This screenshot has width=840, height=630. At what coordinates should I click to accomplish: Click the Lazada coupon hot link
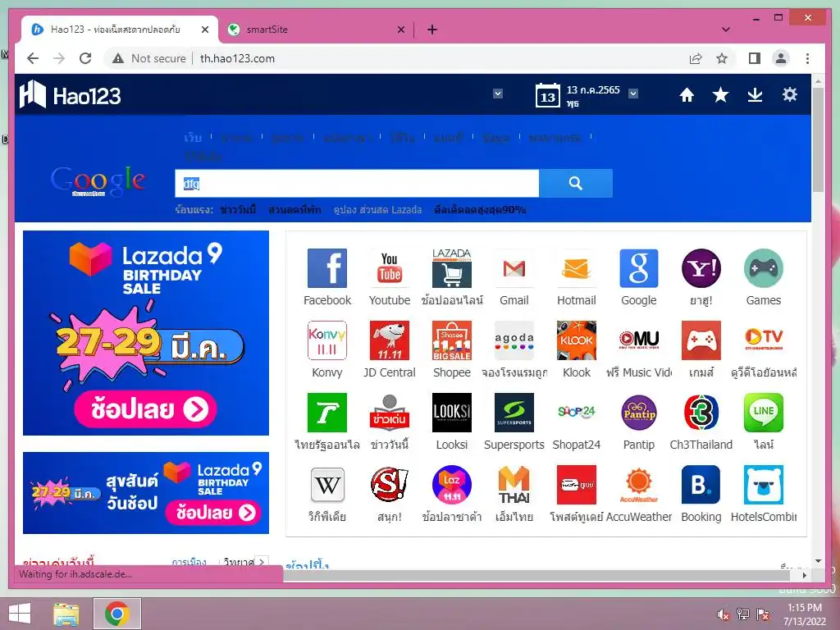click(x=377, y=209)
